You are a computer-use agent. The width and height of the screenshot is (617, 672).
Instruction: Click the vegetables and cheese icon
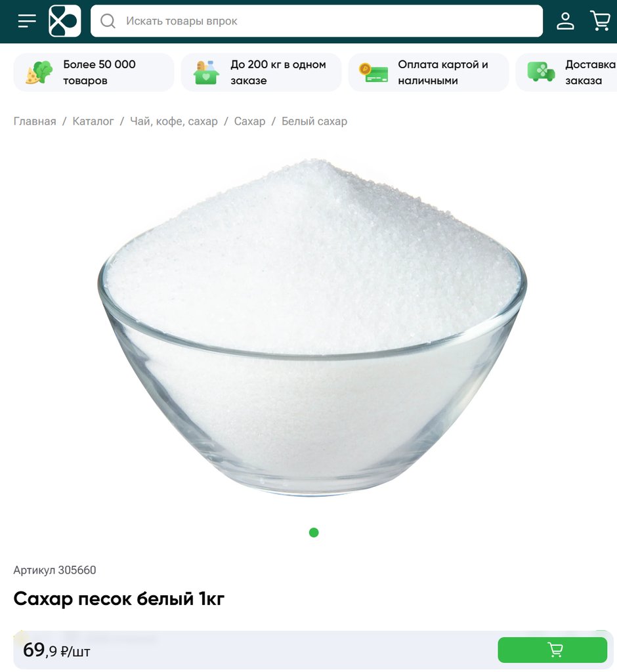(39, 72)
